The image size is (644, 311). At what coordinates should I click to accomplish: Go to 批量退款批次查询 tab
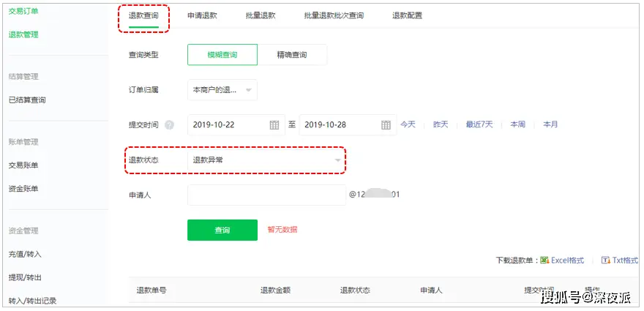(x=334, y=16)
